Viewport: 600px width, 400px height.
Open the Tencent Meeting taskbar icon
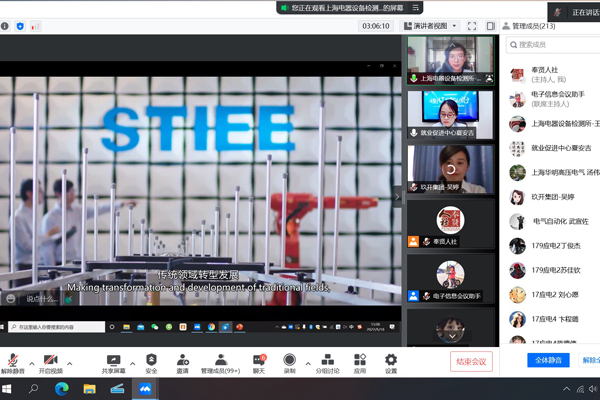[145, 389]
